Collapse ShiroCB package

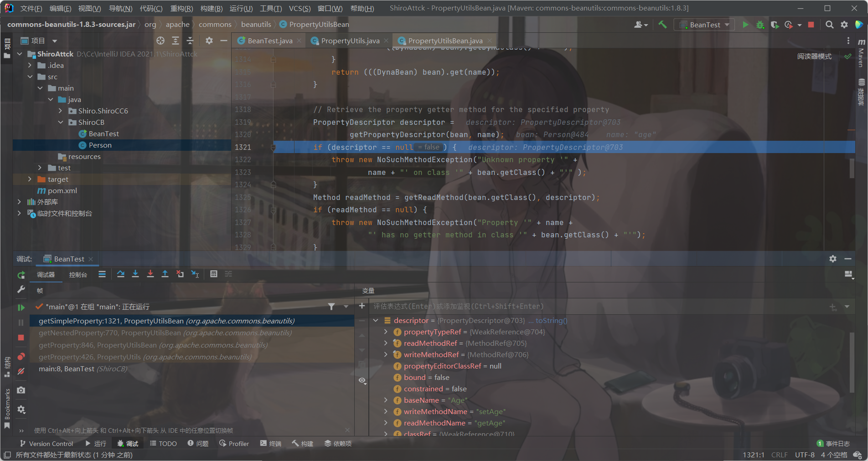coord(60,122)
